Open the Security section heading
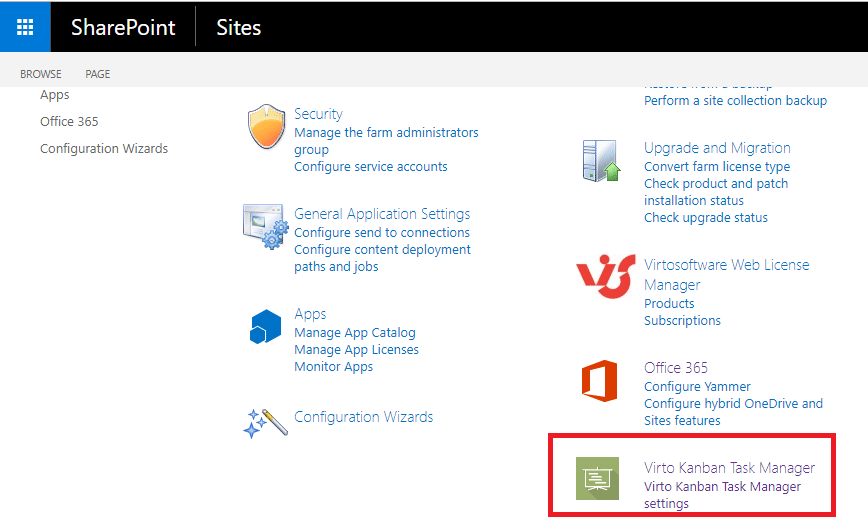Image resolution: width=868 pixels, height=522 pixels. tap(318, 114)
